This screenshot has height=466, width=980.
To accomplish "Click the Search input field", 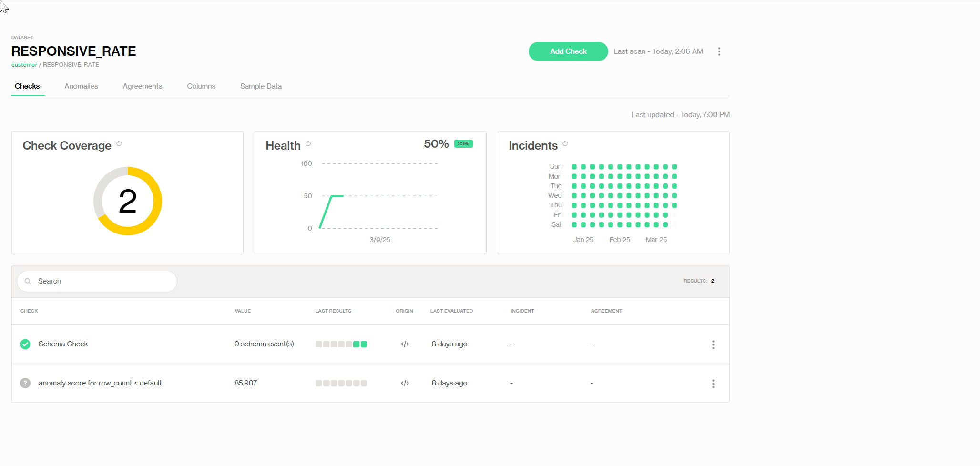I will 97,281.
